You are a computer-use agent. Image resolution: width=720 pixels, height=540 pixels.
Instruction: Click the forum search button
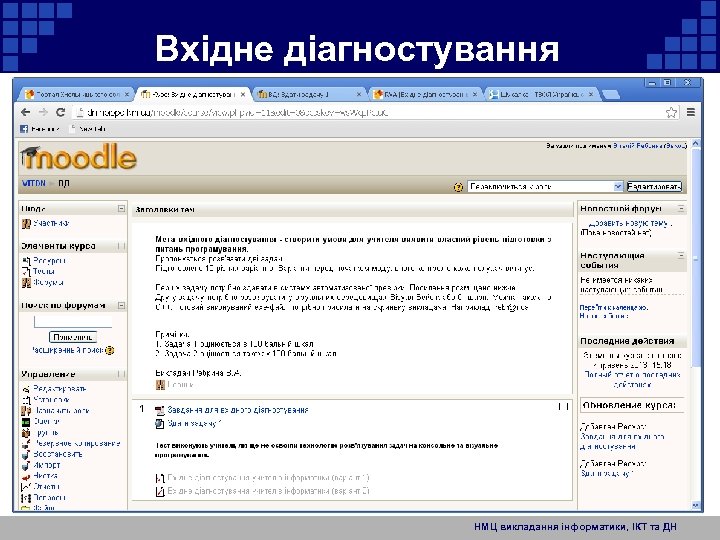click(73, 338)
